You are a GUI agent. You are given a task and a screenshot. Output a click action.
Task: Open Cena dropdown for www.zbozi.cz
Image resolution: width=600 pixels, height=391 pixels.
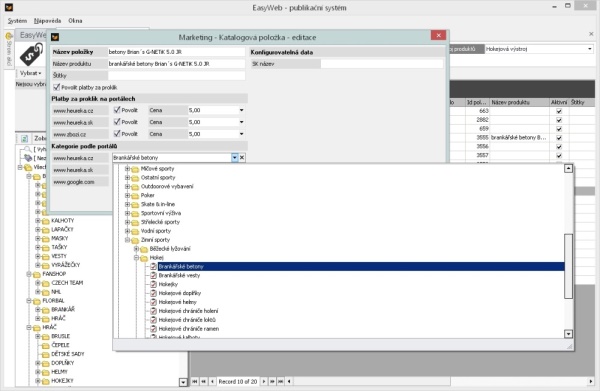[241, 134]
